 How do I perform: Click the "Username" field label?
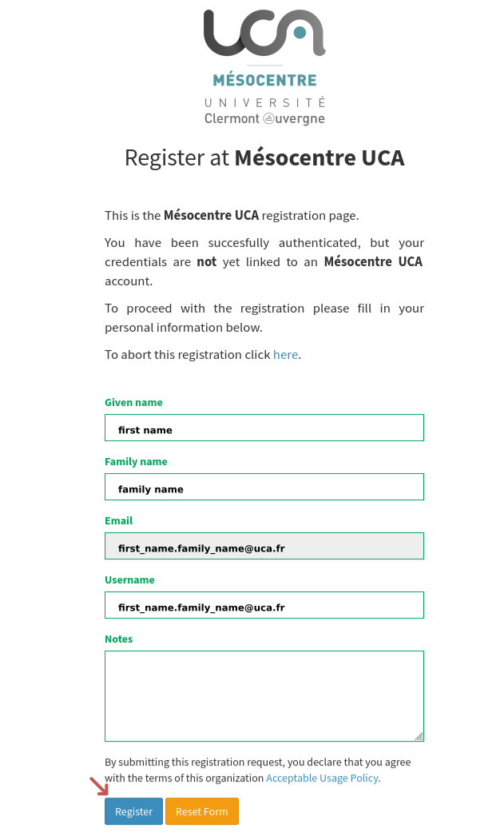[x=129, y=580]
